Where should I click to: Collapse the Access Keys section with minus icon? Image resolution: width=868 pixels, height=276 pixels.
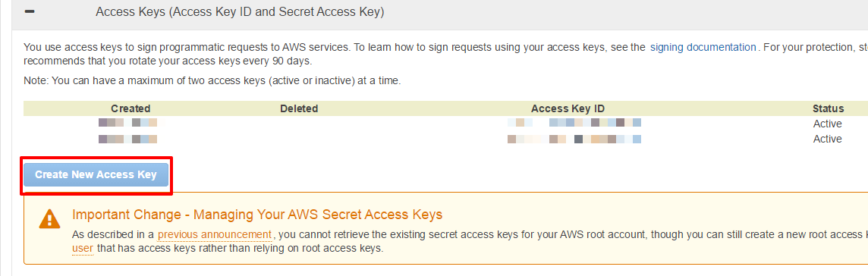click(x=30, y=11)
